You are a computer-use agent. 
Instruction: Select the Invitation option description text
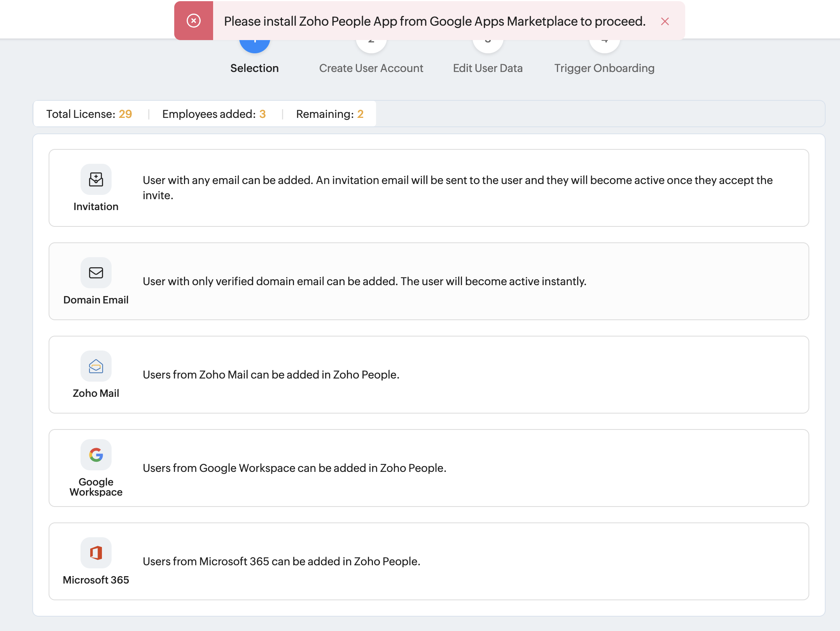pyautogui.click(x=457, y=188)
